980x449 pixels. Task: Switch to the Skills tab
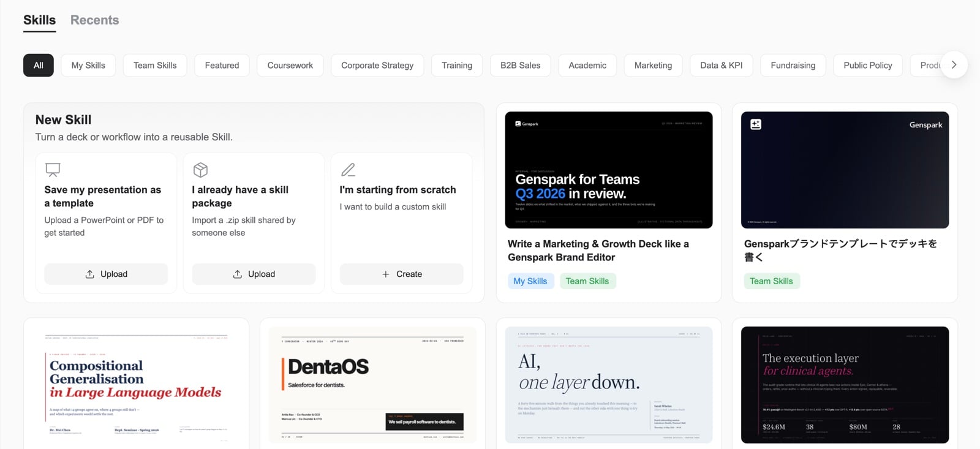(x=40, y=20)
